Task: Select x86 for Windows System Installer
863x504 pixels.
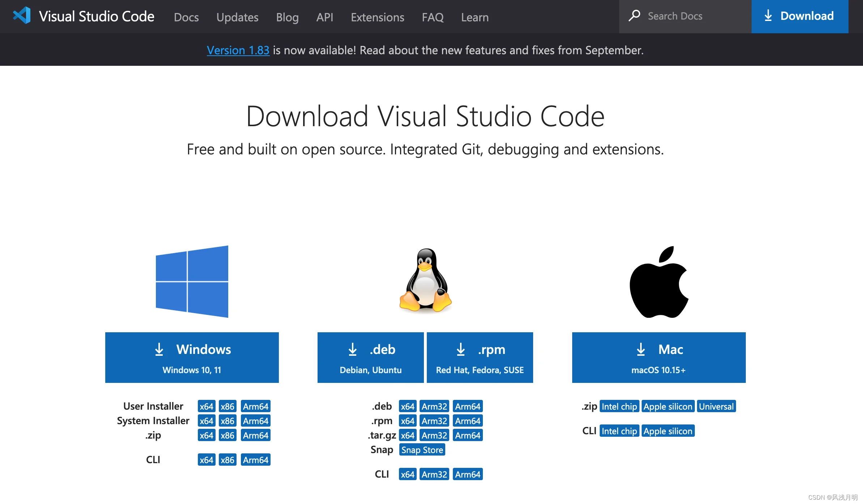Action: (228, 421)
